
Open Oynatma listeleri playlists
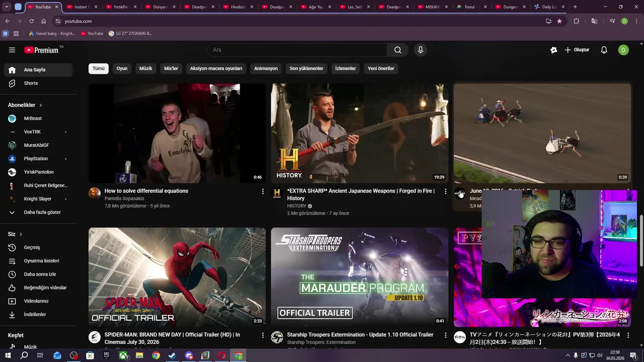pos(38,261)
